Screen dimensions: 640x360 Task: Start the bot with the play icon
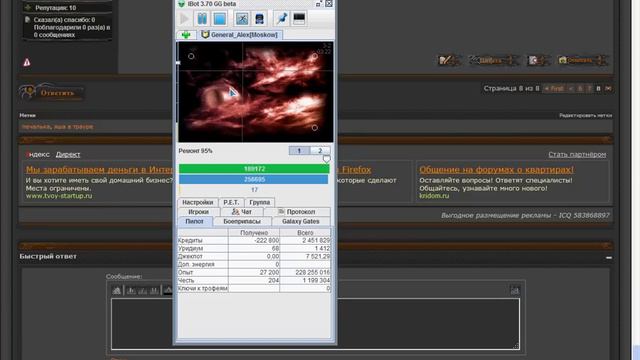coord(184,19)
